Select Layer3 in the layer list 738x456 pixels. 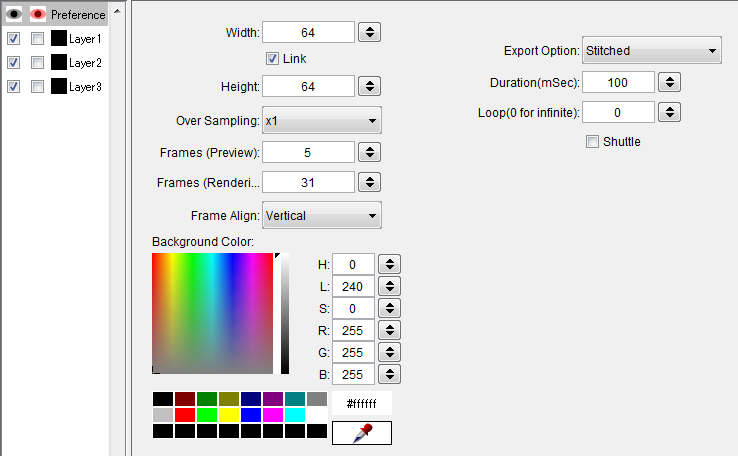tap(85, 87)
